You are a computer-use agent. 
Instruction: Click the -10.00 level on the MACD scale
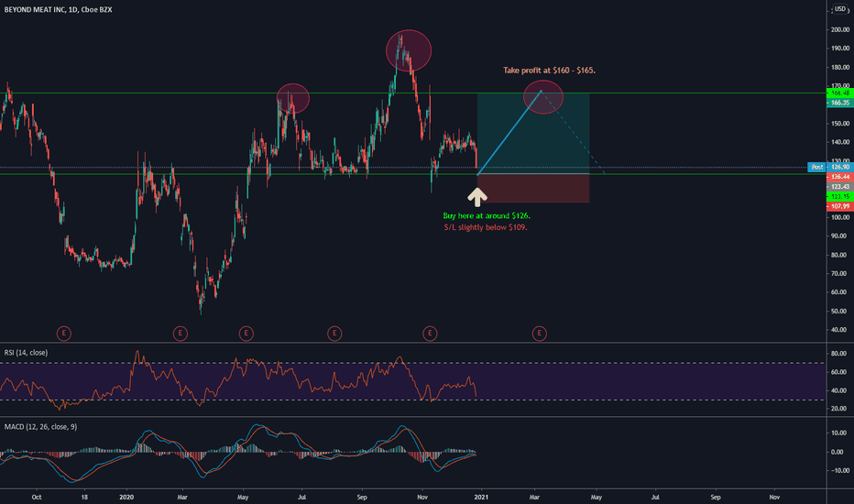(x=841, y=470)
